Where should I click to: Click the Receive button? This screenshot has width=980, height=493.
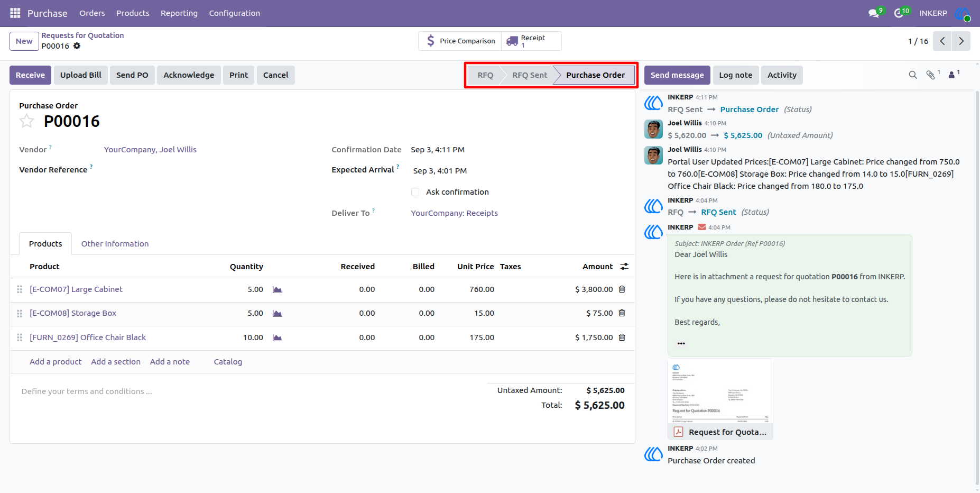pyautogui.click(x=31, y=75)
